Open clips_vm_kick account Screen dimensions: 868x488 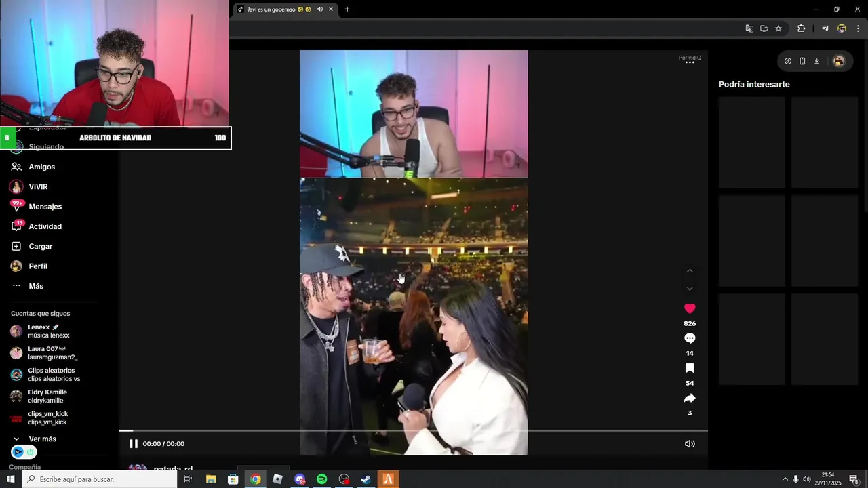(39, 418)
